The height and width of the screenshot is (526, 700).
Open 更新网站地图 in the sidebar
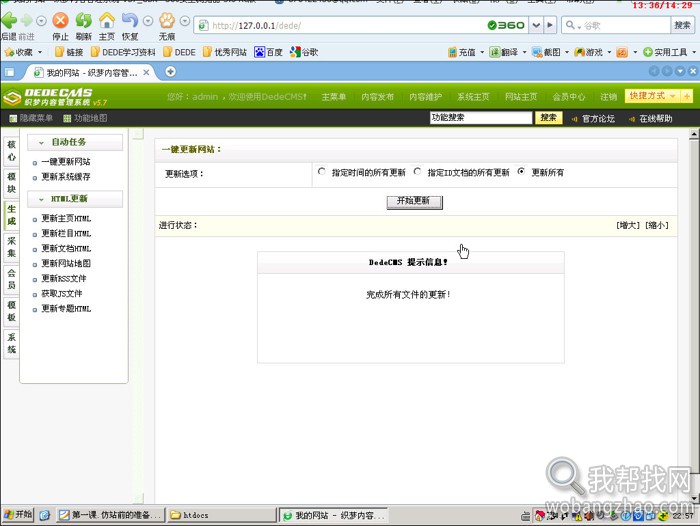coord(66,263)
